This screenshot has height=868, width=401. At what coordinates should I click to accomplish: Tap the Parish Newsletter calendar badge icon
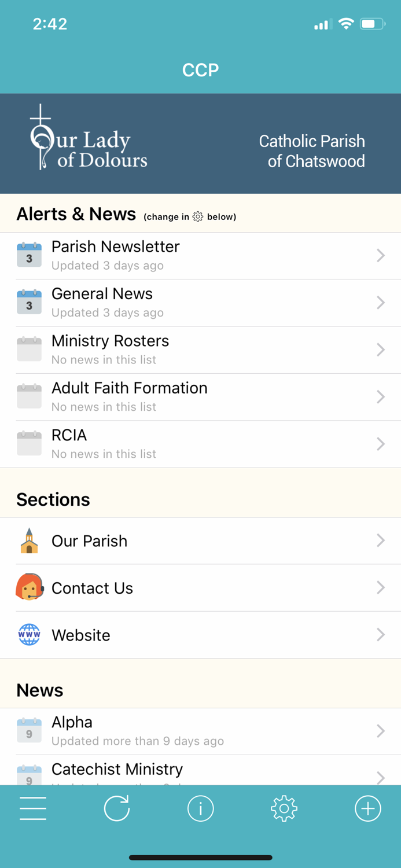[x=29, y=255]
